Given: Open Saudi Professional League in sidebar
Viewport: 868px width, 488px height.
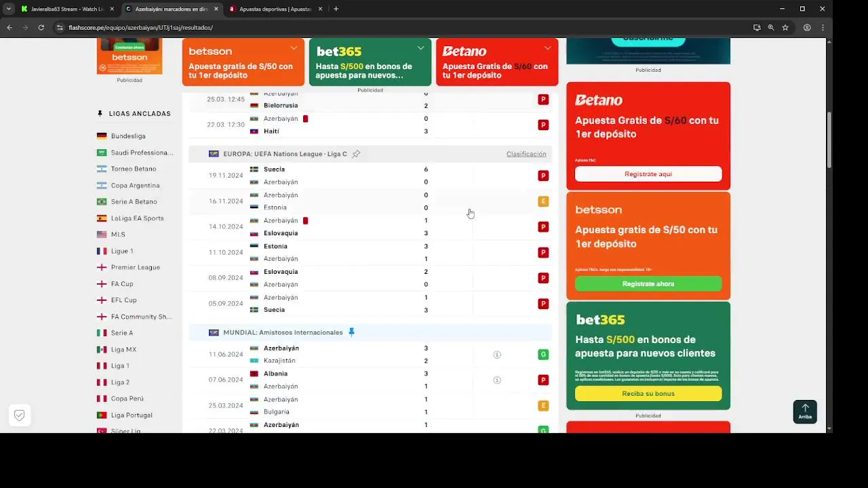Looking at the screenshot, I should tap(142, 152).
